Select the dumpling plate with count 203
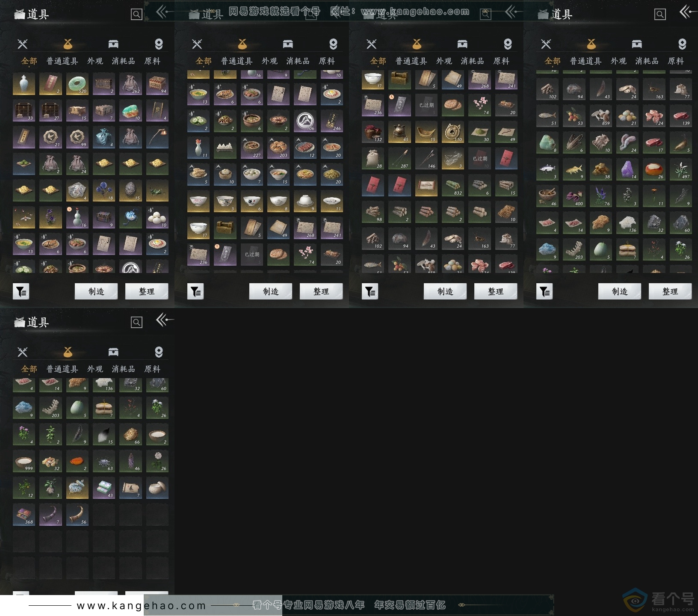 tap(278, 148)
